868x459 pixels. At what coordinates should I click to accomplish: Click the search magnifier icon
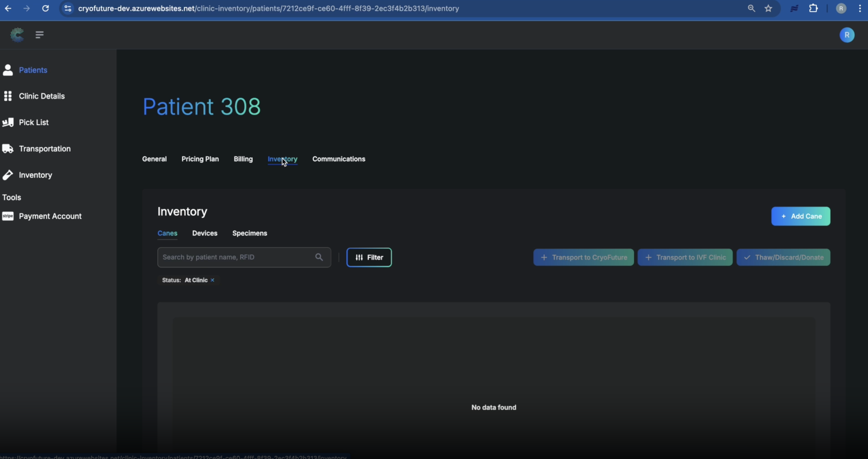click(x=319, y=257)
